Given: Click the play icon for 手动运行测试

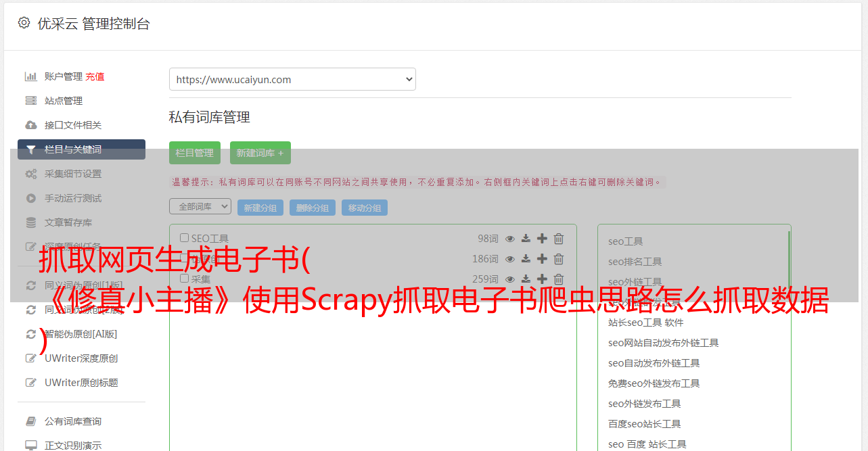Looking at the screenshot, I should (x=31, y=198).
